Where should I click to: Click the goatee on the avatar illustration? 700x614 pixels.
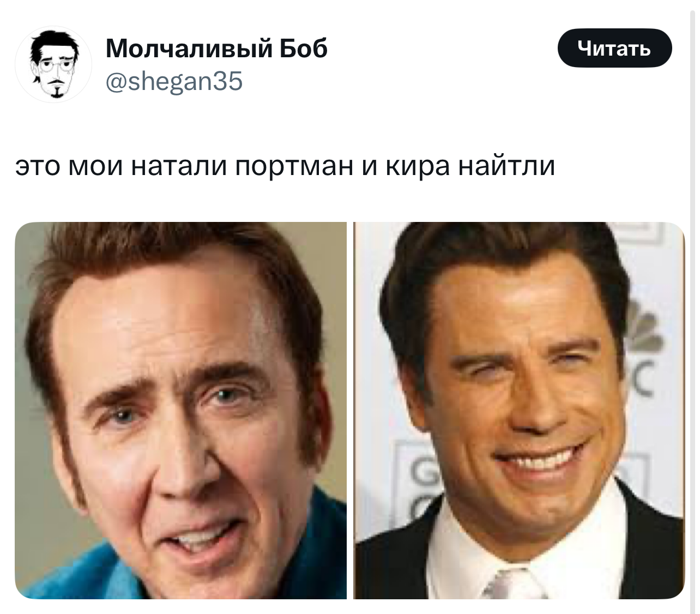tap(55, 88)
